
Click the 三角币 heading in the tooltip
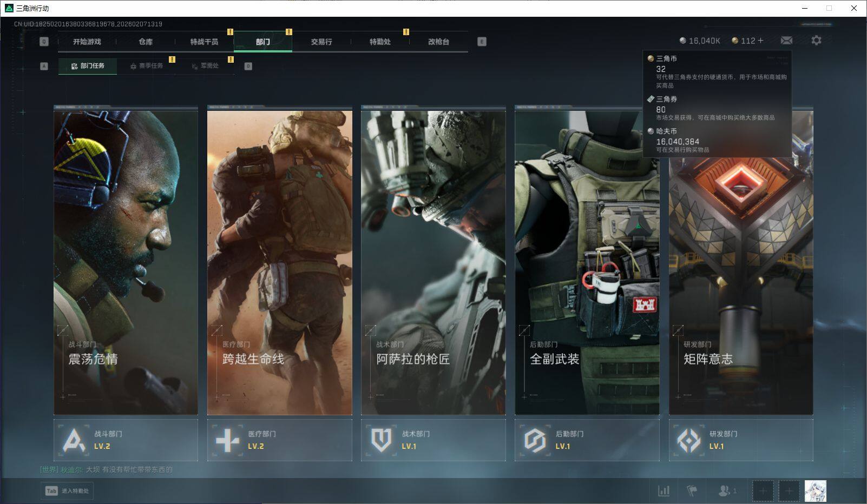tap(666, 58)
